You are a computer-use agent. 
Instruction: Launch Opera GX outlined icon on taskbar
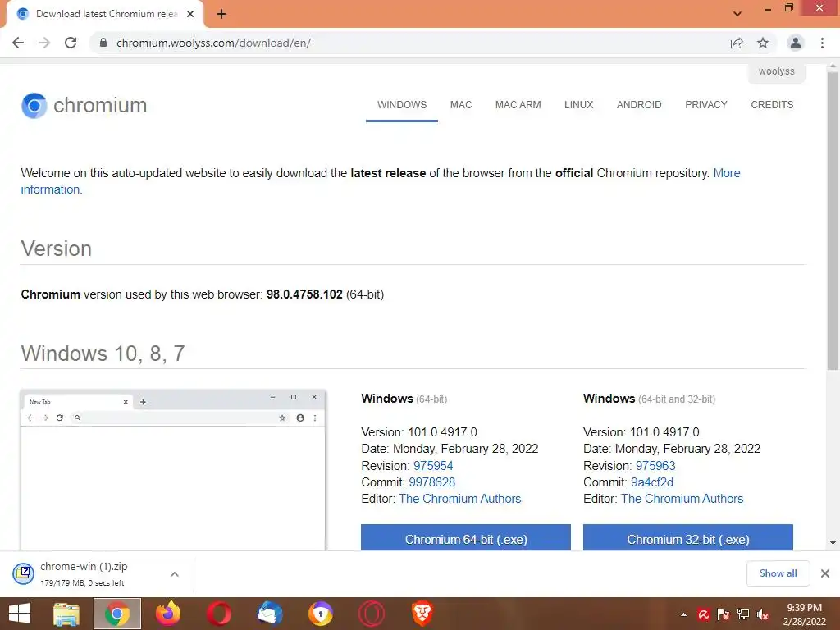(372, 614)
